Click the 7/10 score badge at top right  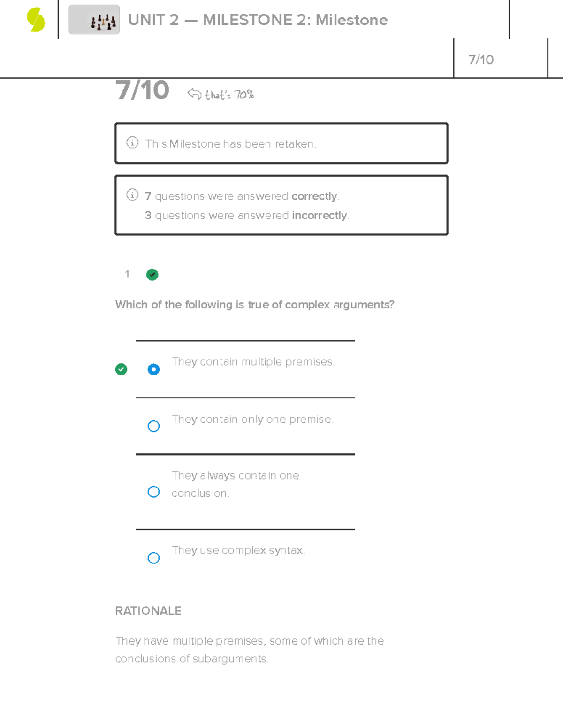click(480, 59)
